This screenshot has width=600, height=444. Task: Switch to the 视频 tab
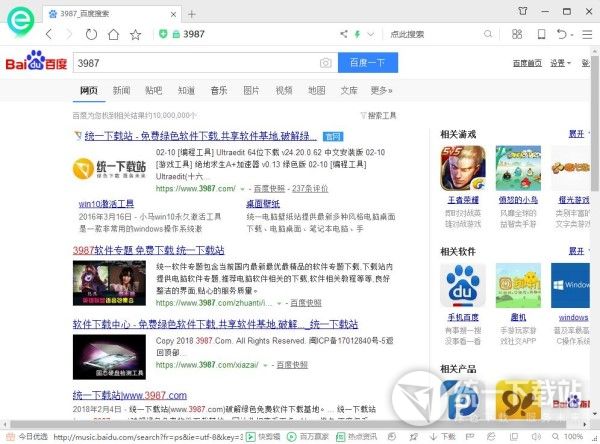(284, 90)
